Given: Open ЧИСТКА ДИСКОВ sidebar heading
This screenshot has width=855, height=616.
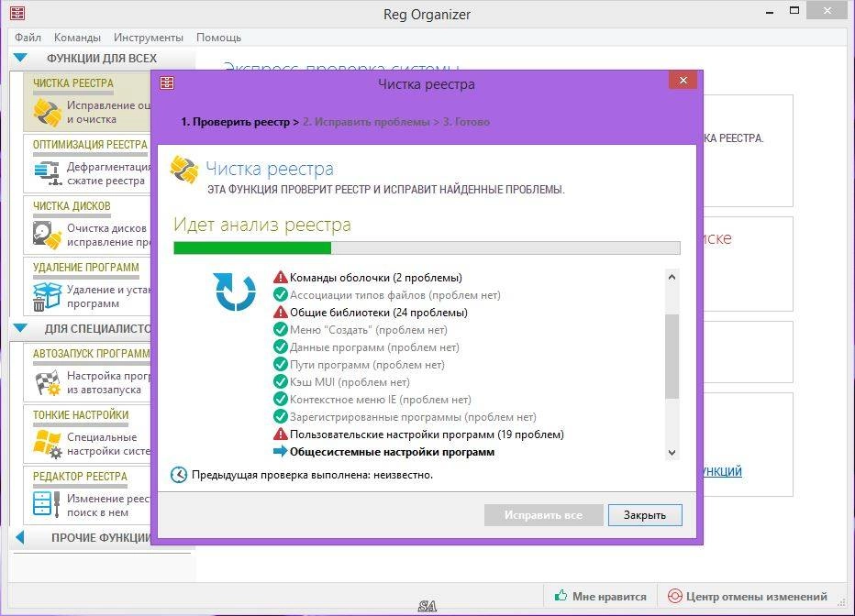Looking at the screenshot, I should pyautogui.click(x=72, y=206).
